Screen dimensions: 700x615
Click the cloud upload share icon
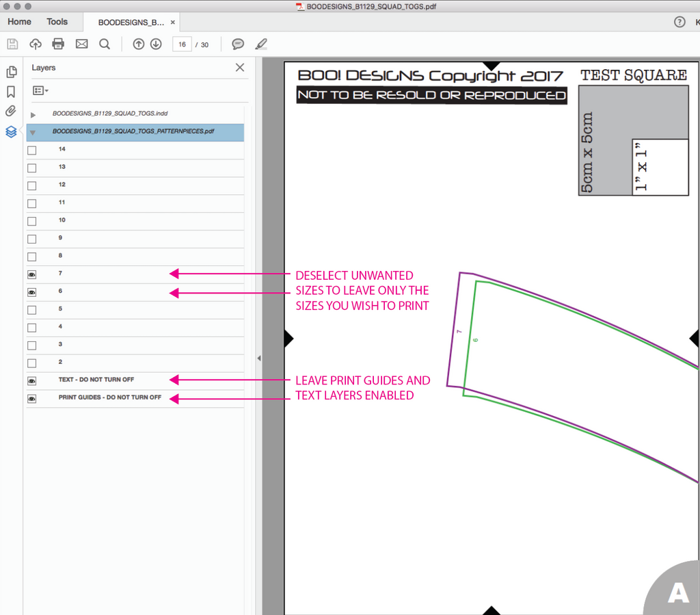tap(35, 44)
